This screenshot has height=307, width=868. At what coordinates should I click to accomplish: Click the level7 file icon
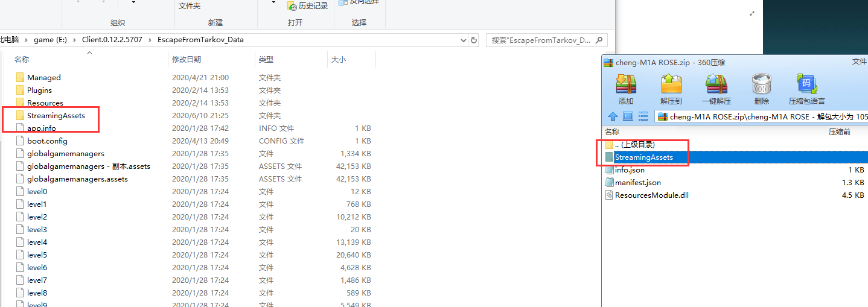point(20,280)
